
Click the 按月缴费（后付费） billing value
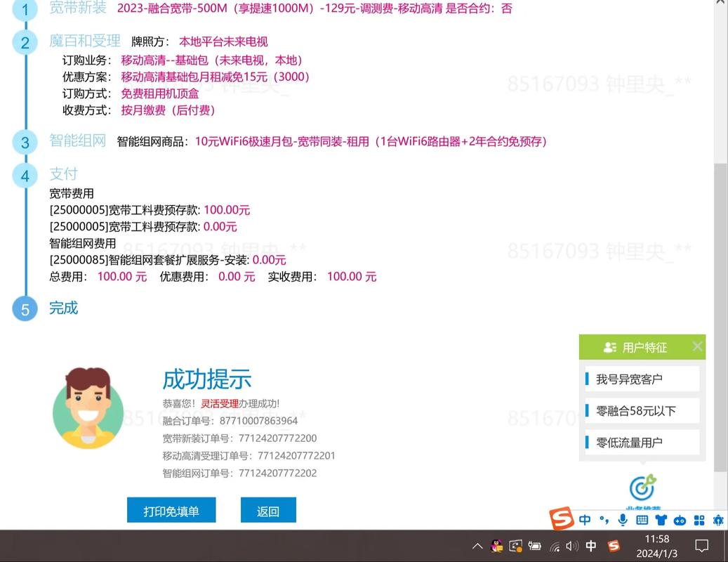tap(168, 110)
